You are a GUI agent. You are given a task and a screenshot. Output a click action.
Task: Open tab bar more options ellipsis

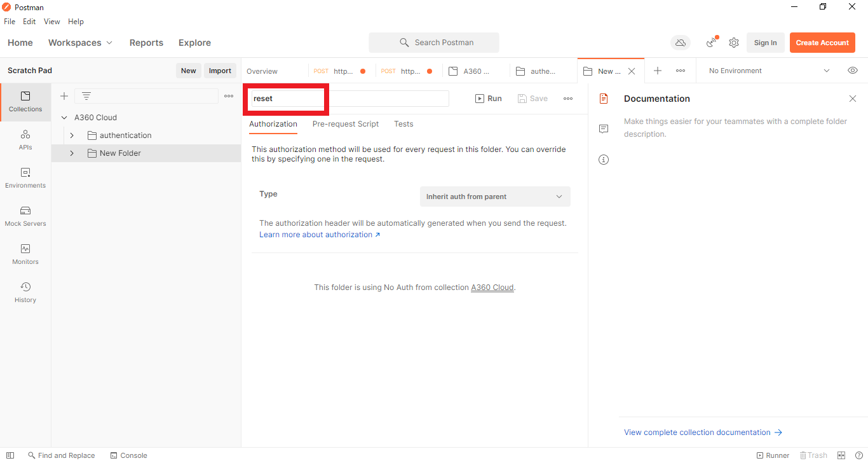[681, 71]
